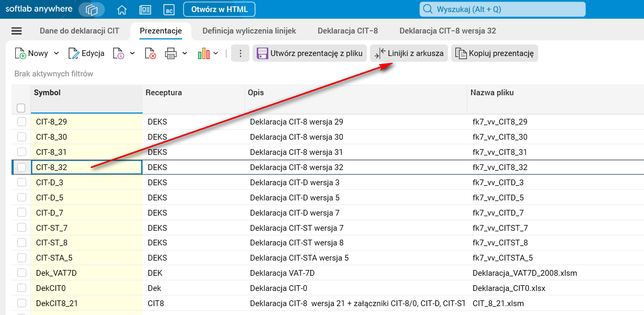Check the CIT-8_29 row checkbox
This screenshot has height=315, width=644.
(21, 122)
